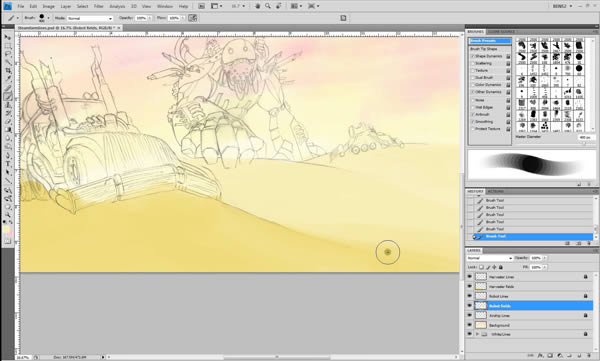Click the layer style fx icon
Viewport: 600px width, 361px height.
point(541,356)
